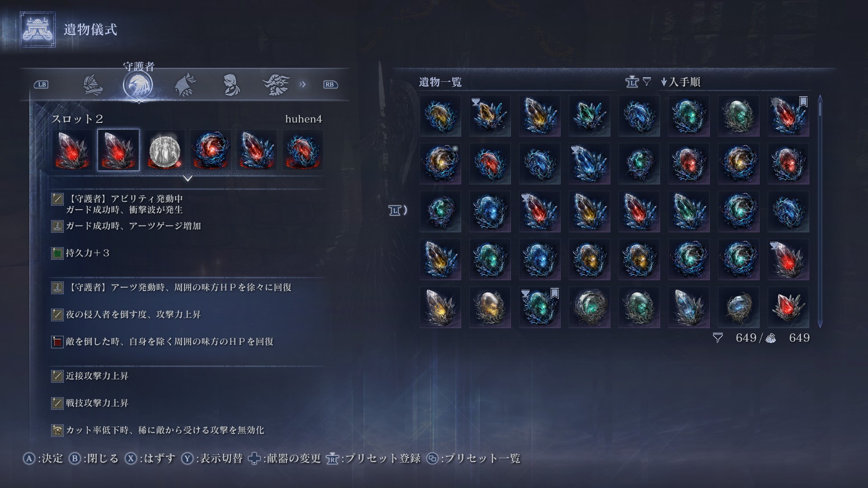Click the 表示切替 display toggle
The image size is (868, 488).
(212, 458)
